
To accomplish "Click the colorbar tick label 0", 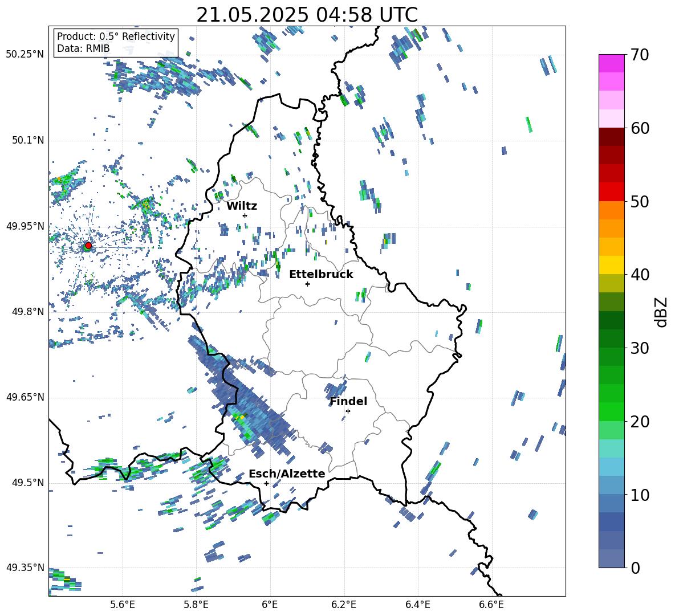I will 635,568.
